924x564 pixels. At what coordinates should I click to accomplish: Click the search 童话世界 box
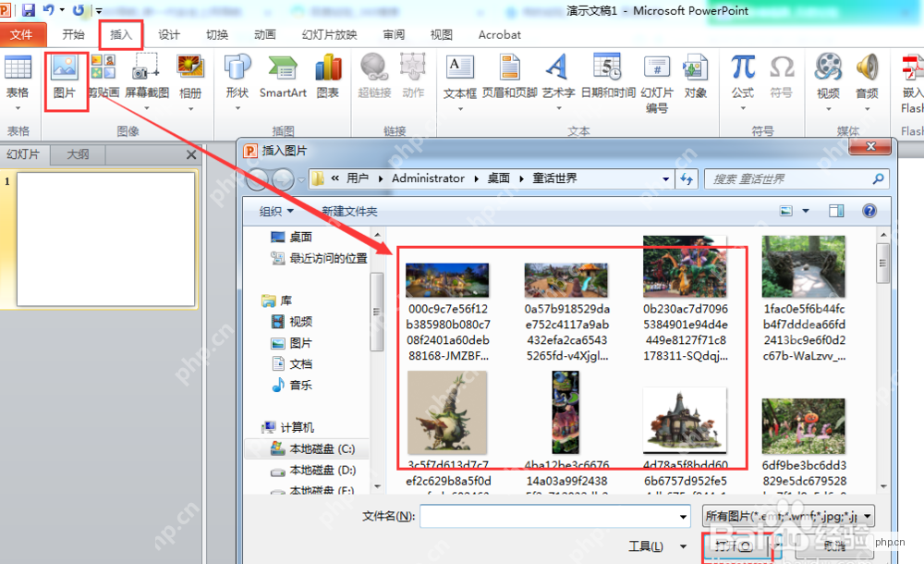pos(796,178)
